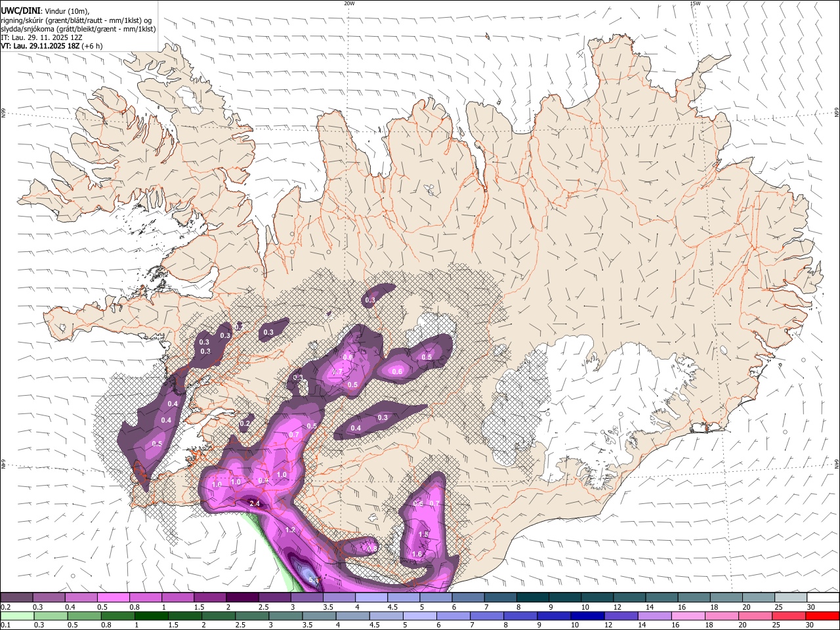840x630 pixels.
Task: Click the bright pink upper swatch between 0.5 and 0.8
Action: (x=113, y=598)
